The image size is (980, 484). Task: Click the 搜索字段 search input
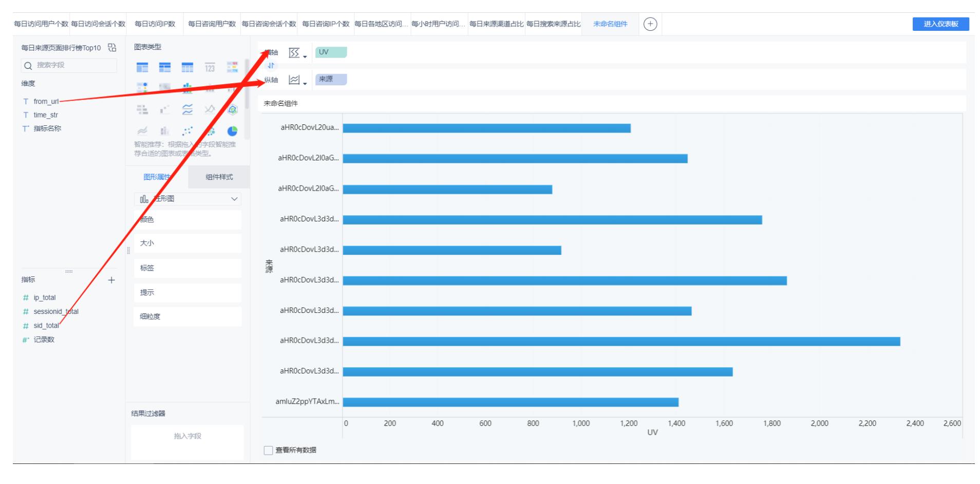coord(69,65)
